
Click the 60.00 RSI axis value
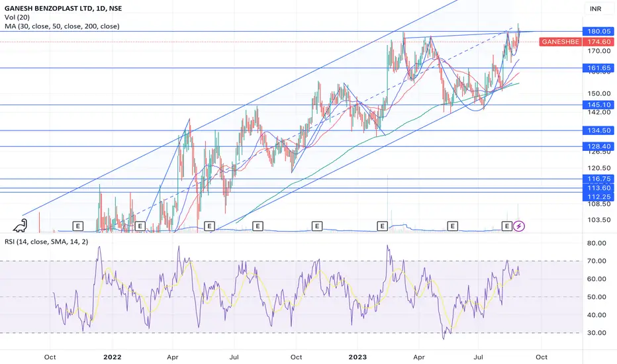click(x=596, y=279)
